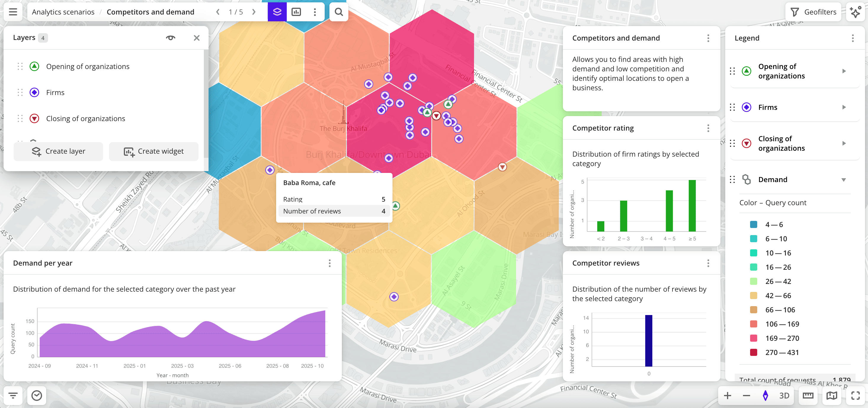Open the hamburger main menu

point(13,12)
